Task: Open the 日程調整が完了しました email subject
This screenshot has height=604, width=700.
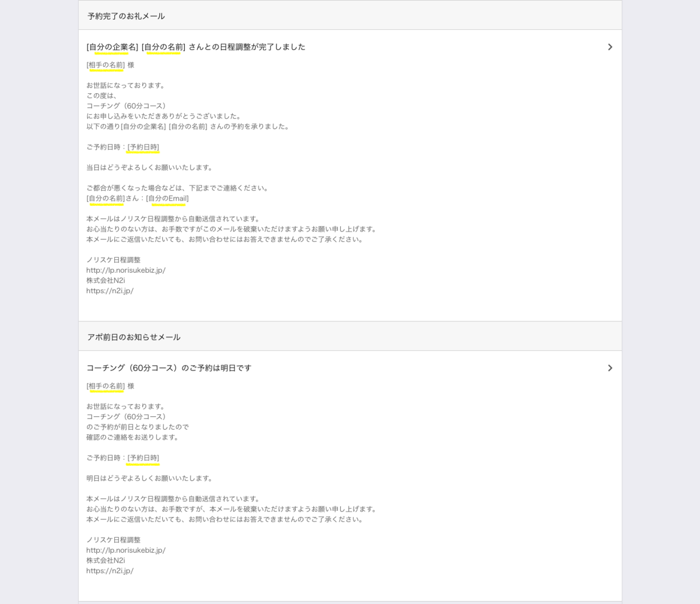Action: (x=195, y=47)
